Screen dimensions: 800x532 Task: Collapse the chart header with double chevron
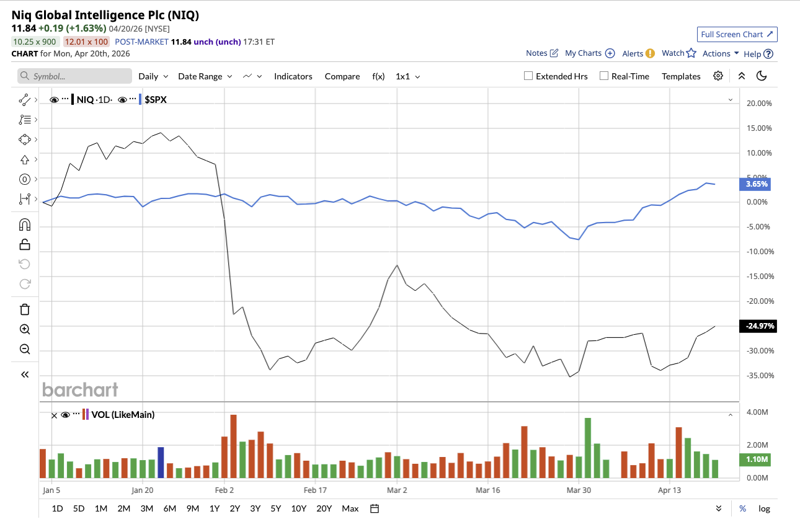[742, 76]
